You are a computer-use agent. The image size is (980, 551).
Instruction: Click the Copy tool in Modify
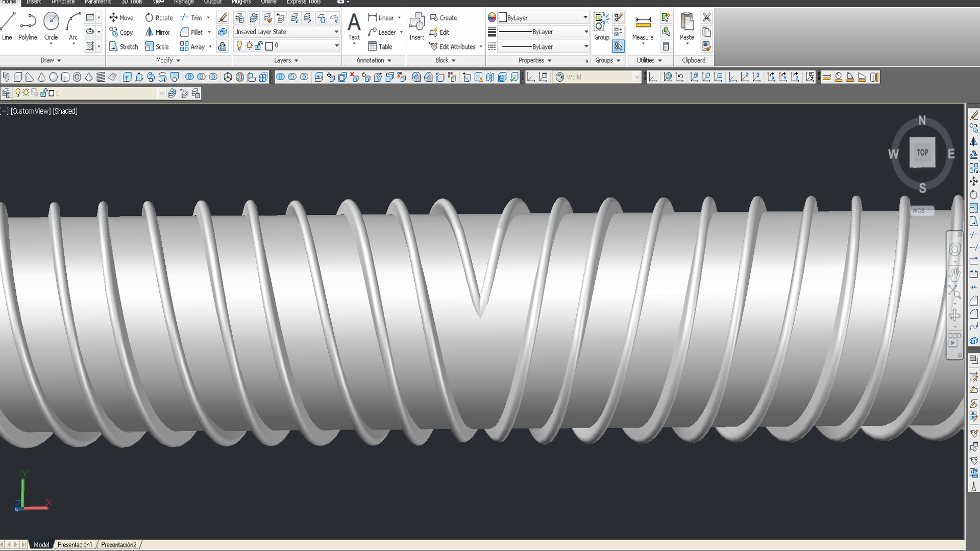click(x=121, y=32)
